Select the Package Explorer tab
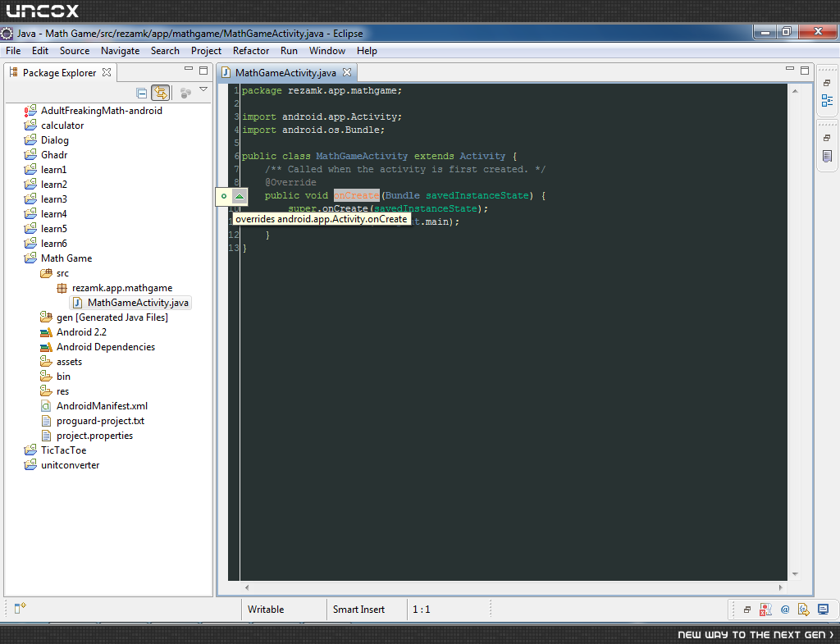This screenshot has width=840, height=644. click(59, 73)
